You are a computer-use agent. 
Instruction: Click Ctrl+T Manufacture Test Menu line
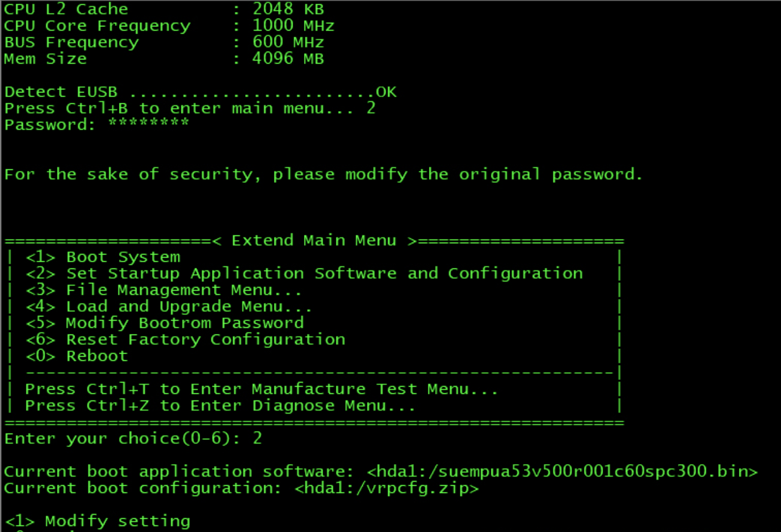tap(261, 389)
